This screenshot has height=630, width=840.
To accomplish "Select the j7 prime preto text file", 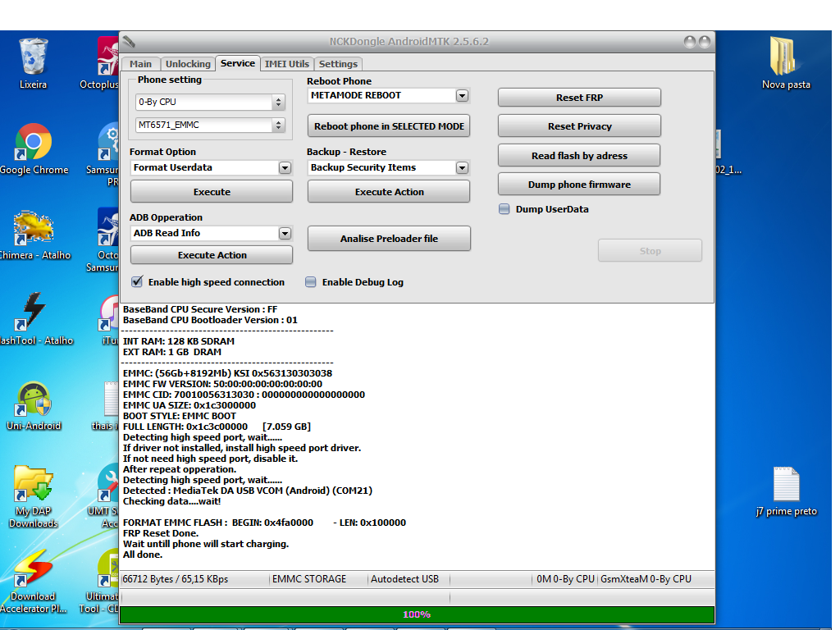I will [x=786, y=491].
